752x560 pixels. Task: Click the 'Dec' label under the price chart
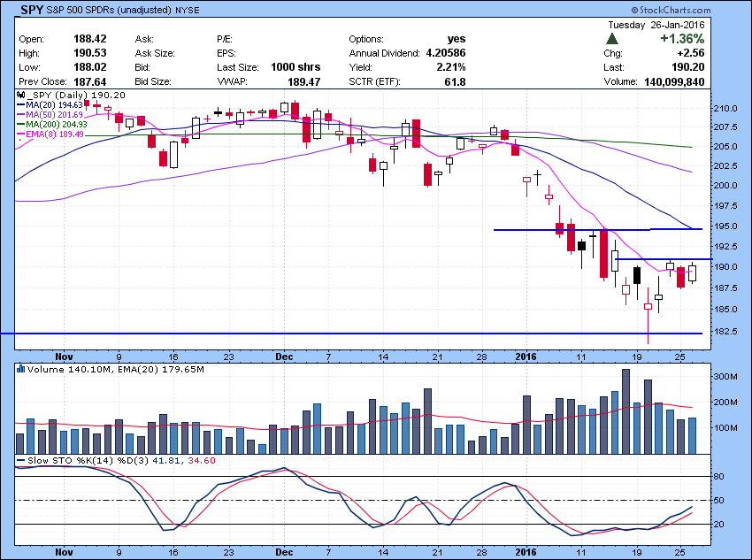point(284,357)
